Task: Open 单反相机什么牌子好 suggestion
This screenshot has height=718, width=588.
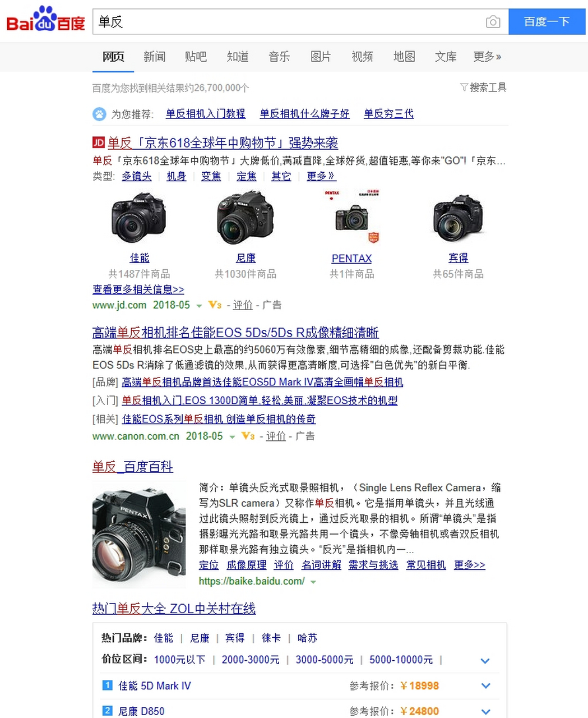Action: point(304,114)
